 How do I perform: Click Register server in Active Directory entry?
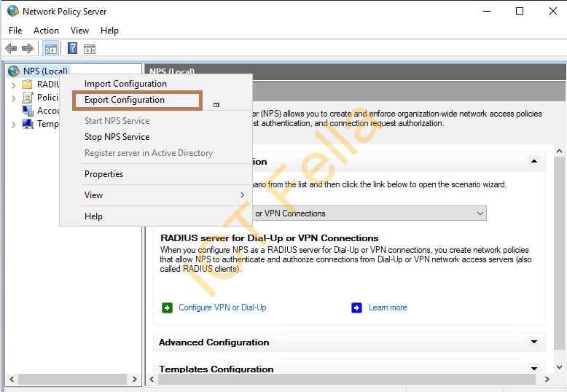[x=149, y=153]
